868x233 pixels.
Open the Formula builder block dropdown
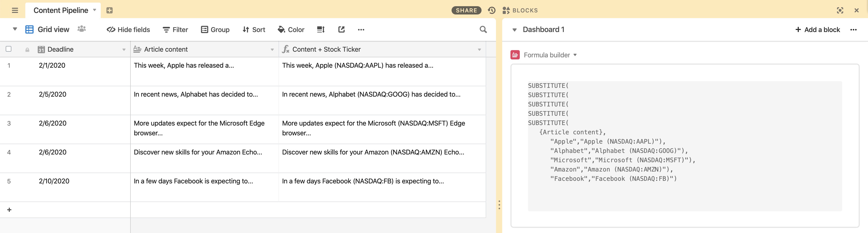[575, 55]
